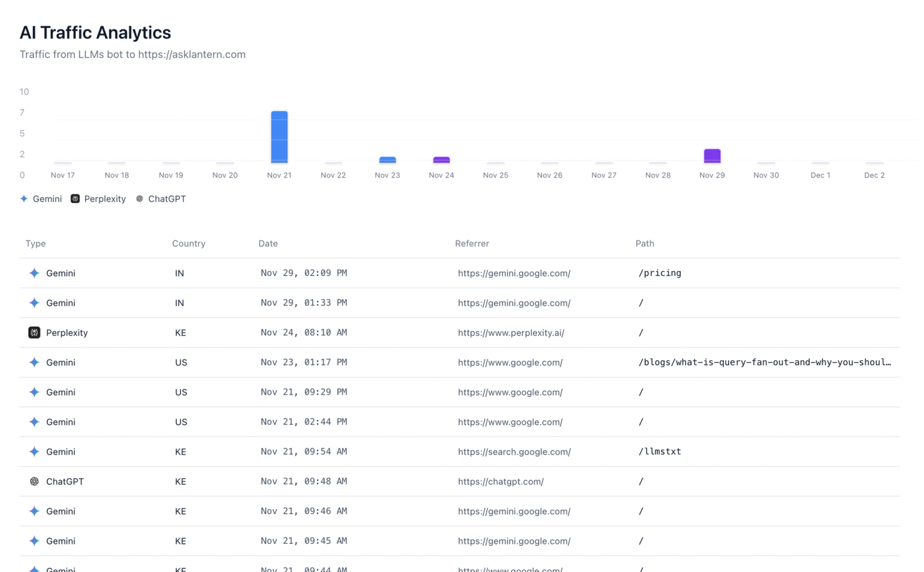Select the purple Nov 29 bar in the chart
Viewport: 924px width, 572px height.
coord(712,156)
